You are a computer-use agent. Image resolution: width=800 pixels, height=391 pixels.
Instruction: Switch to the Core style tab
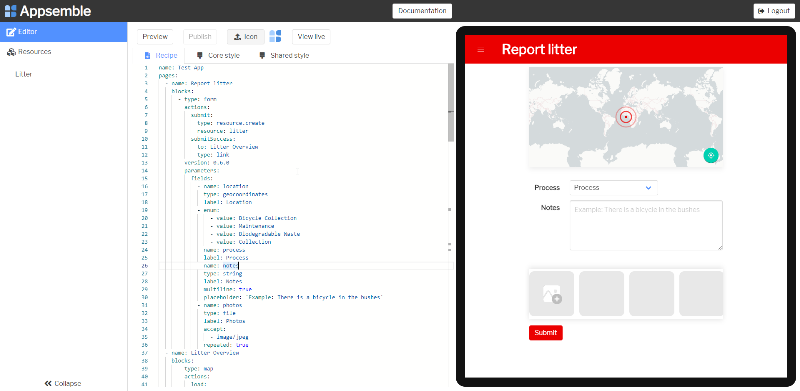218,56
